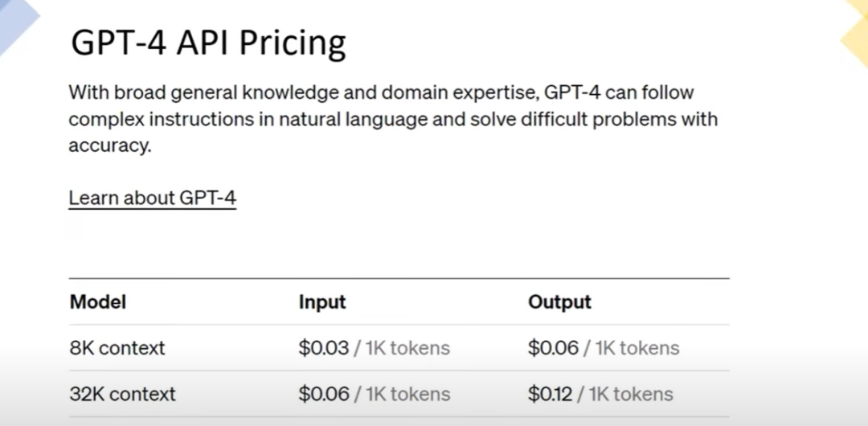The height and width of the screenshot is (426, 868).
Task: Click the $0.06 output price for 8K
Action: click(x=553, y=348)
